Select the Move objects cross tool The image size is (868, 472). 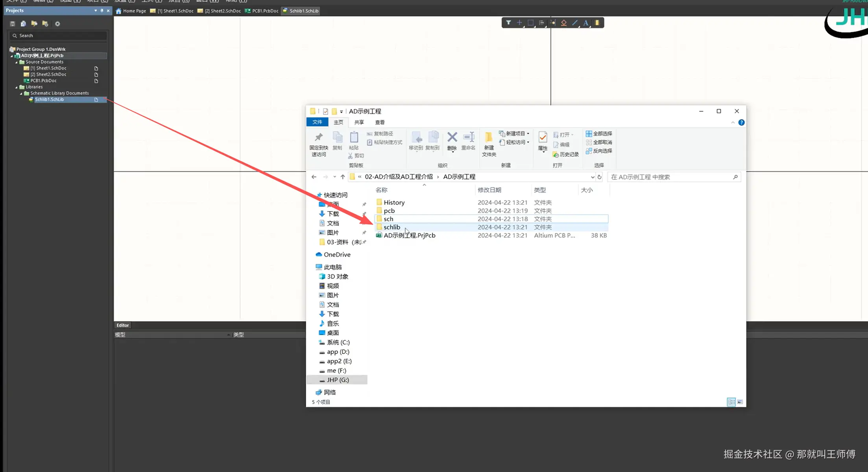[x=519, y=23]
